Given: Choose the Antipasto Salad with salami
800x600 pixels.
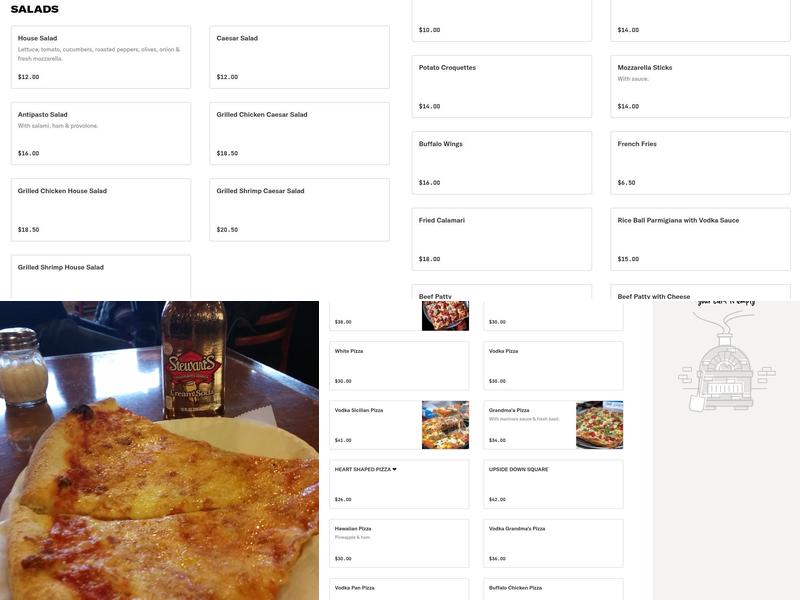Looking at the screenshot, I should [x=99, y=133].
